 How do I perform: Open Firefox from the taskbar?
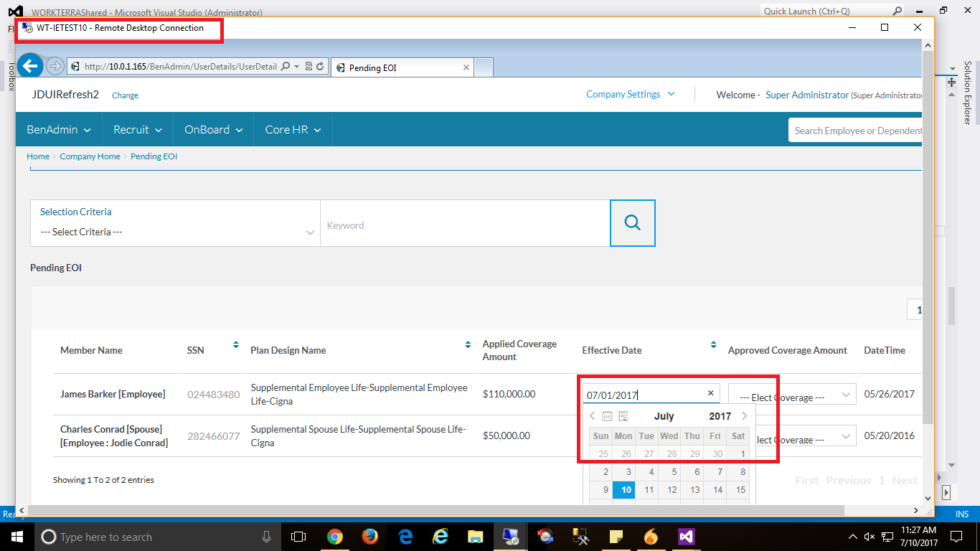pos(370,536)
